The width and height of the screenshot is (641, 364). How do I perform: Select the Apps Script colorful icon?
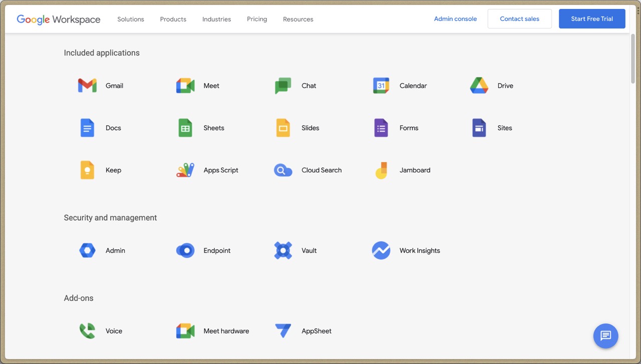pyautogui.click(x=185, y=170)
